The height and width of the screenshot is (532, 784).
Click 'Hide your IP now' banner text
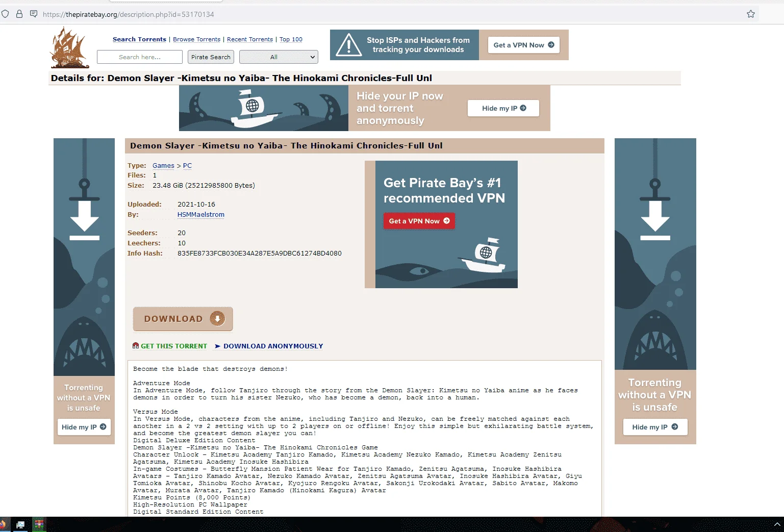[400, 108]
